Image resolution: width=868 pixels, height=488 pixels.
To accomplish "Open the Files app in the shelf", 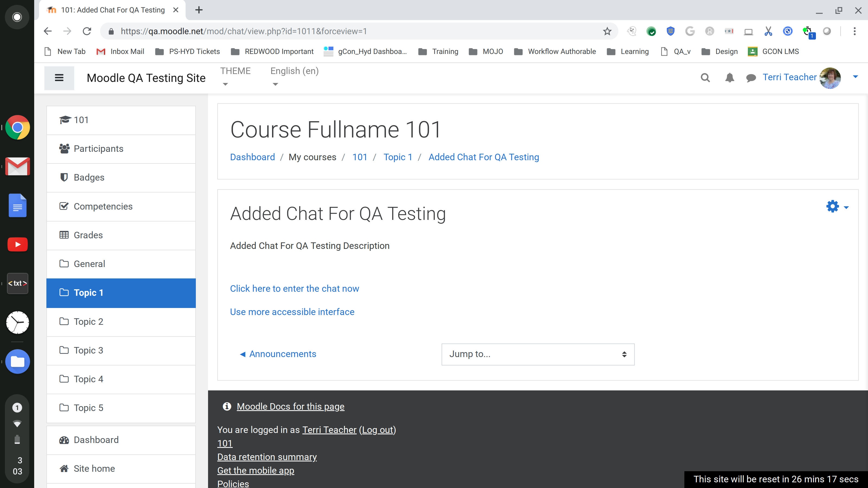I will [x=18, y=361].
